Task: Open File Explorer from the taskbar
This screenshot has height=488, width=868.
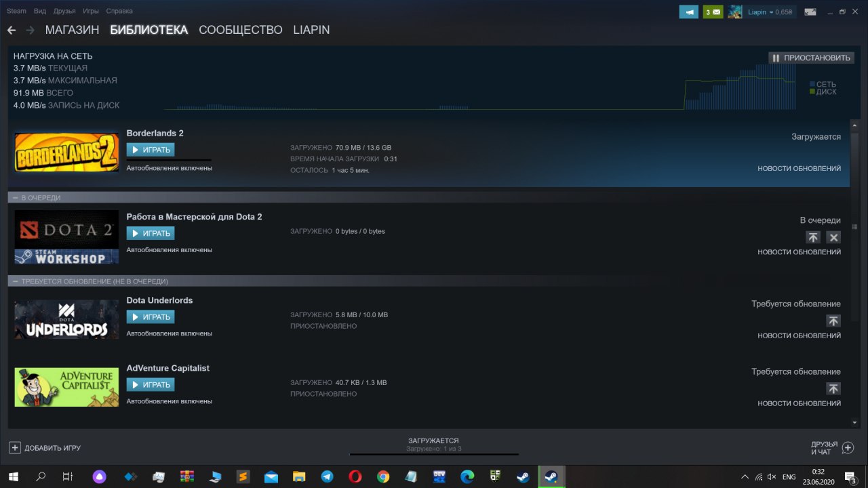Action: point(299,476)
